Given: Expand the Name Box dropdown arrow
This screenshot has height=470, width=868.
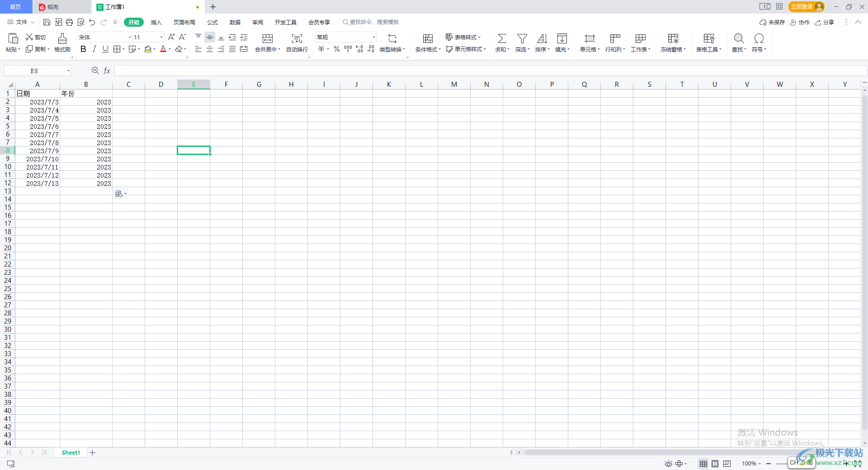Looking at the screenshot, I should pos(68,71).
